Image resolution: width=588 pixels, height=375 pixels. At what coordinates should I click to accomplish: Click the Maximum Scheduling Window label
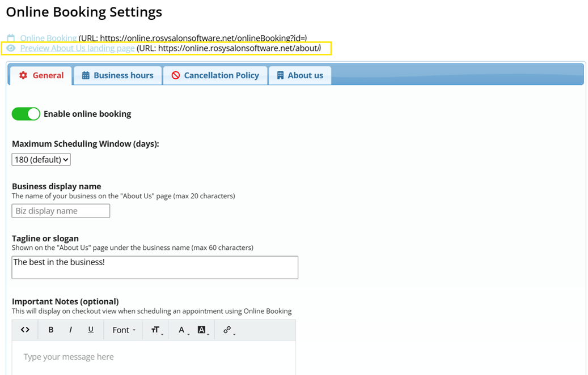86,144
